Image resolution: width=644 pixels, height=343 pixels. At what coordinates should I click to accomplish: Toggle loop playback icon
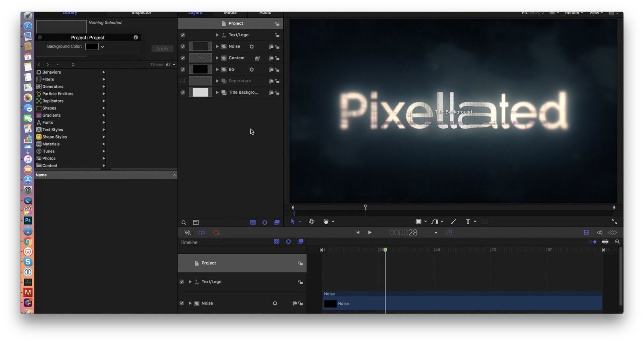pos(202,233)
